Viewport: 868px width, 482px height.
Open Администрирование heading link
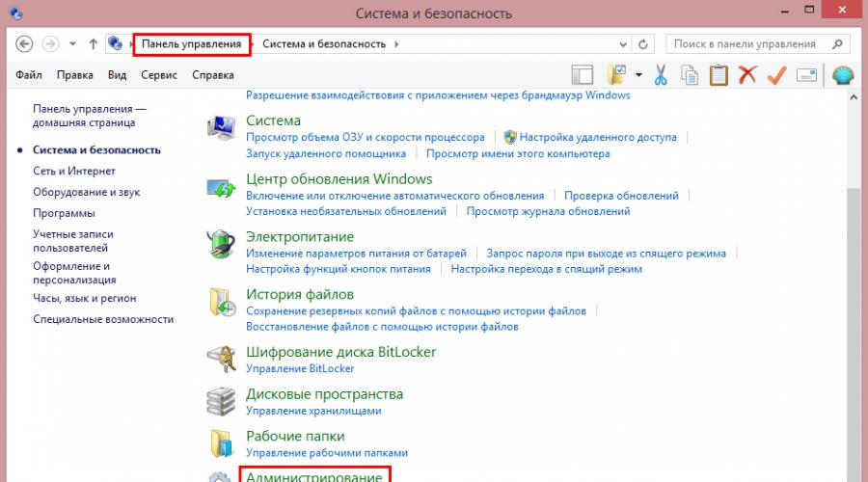[313, 476]
